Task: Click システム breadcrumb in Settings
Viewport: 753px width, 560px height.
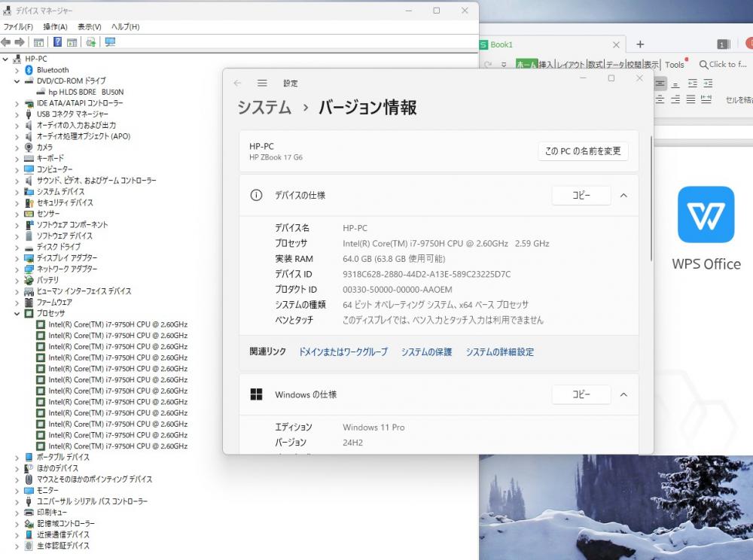Action: point(264,108)
